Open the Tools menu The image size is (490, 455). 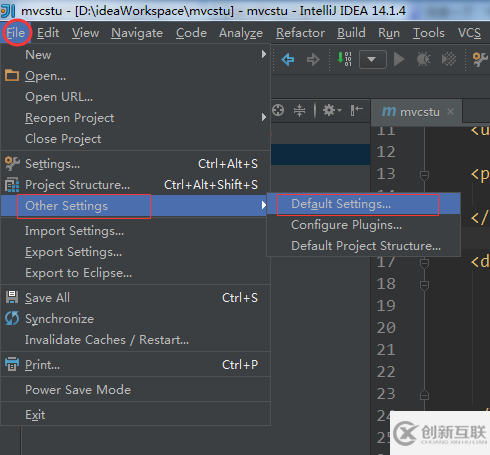point(429,33)
